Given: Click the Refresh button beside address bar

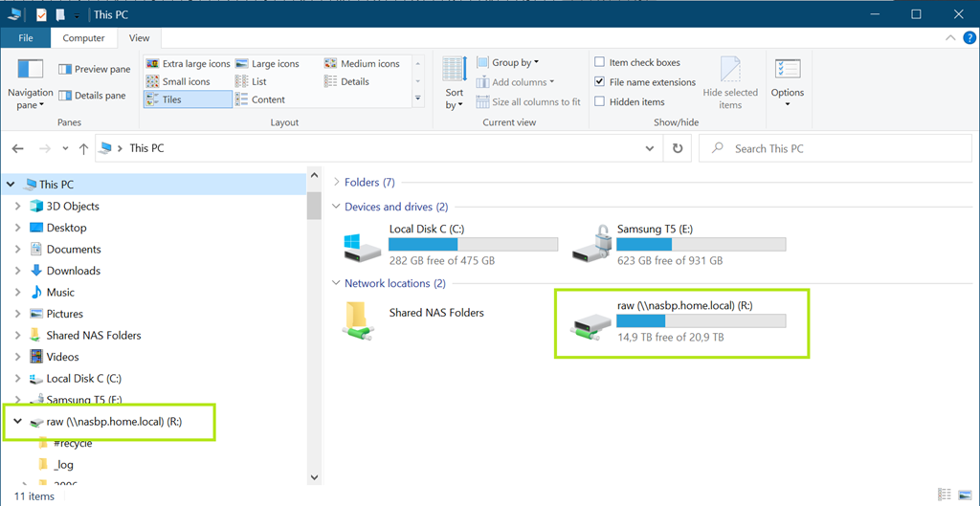Looking at the screenshot, I should pyautogui.click(x=678, y=148).
